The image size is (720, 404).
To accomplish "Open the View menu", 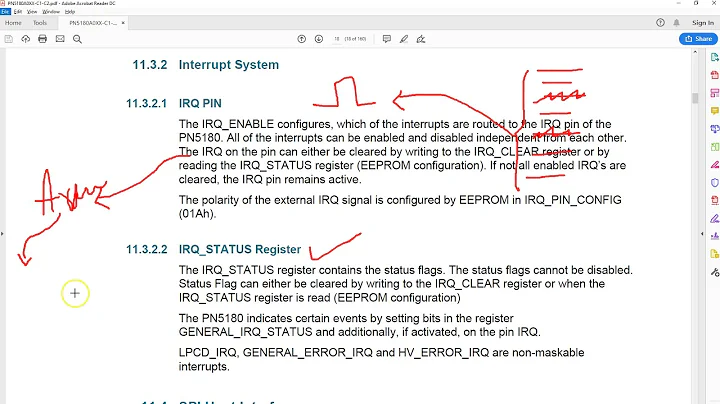I will [32, 11].
